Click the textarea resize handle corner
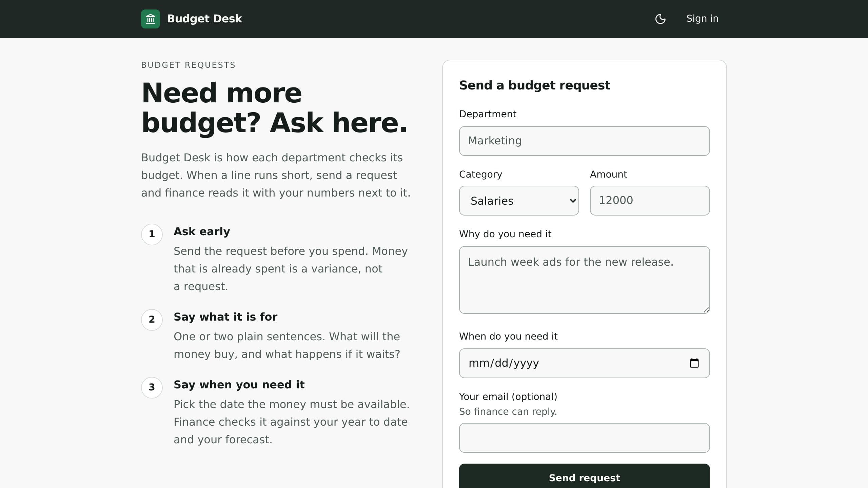The height and width of the screenshot is (488, 868). pyautogui.click(x=706, y=310)
